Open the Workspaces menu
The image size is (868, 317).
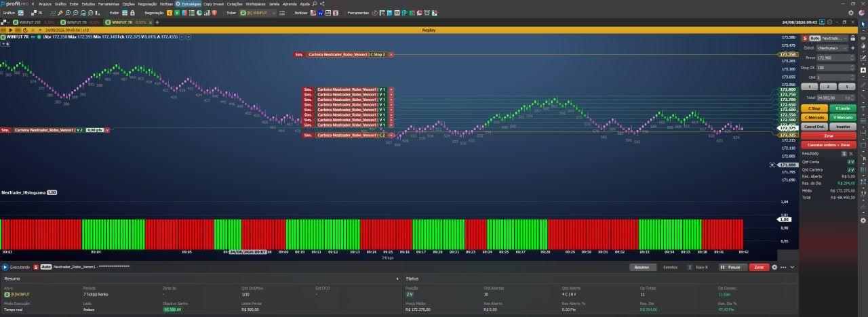pos(256,4)
